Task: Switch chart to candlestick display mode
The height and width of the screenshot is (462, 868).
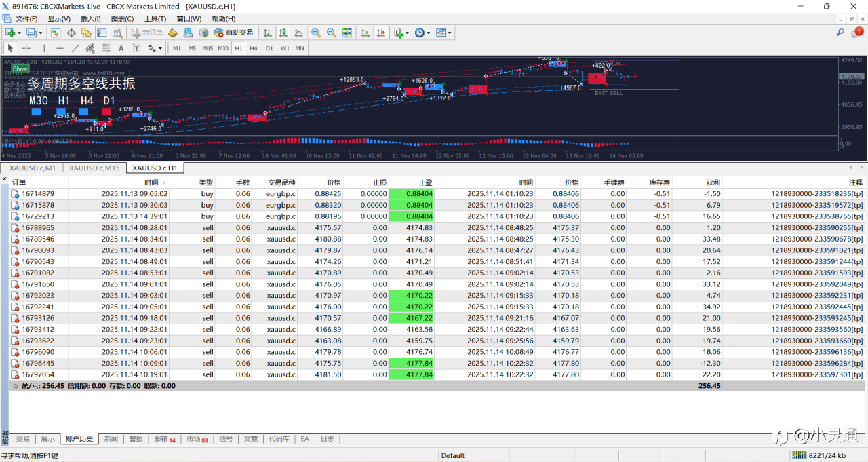Action: (x=283, y=33)
